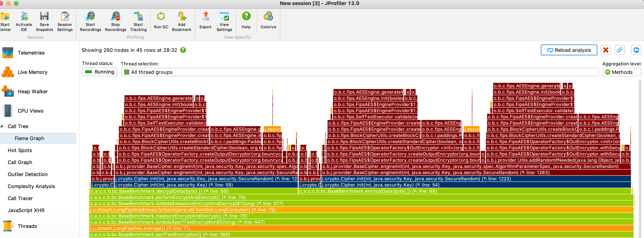644x238 pixels.
Task: Select Hot Spots in the sidebar
Action: click(x=20, y=150)
